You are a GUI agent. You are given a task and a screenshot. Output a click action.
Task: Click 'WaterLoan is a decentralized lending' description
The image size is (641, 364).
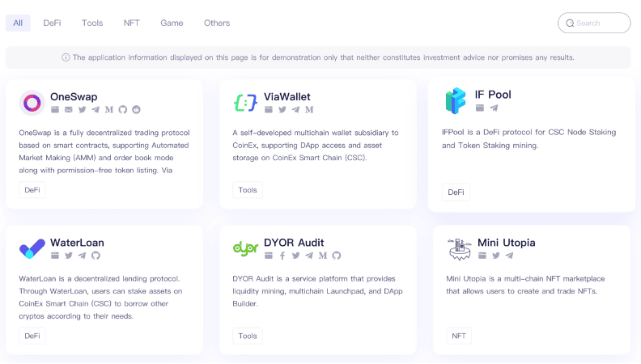click(100, 298)
